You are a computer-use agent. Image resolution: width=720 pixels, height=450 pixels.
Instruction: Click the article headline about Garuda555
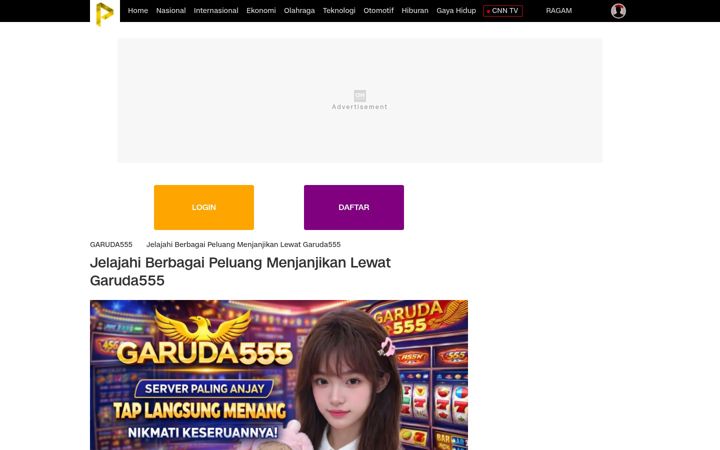coord(240,271)
